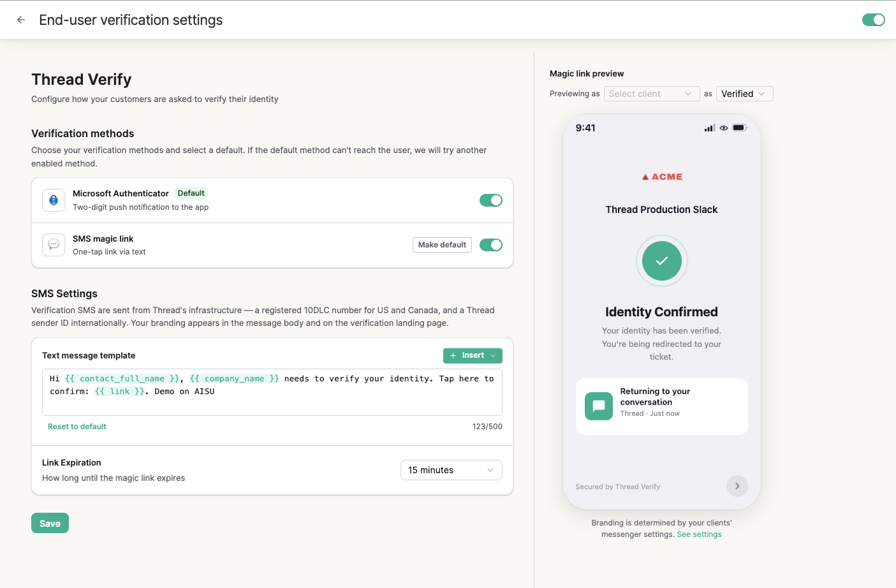Click the {{ link }} variable in template
Viewport: 896px width, 588px height.
(x=120, y=392)
